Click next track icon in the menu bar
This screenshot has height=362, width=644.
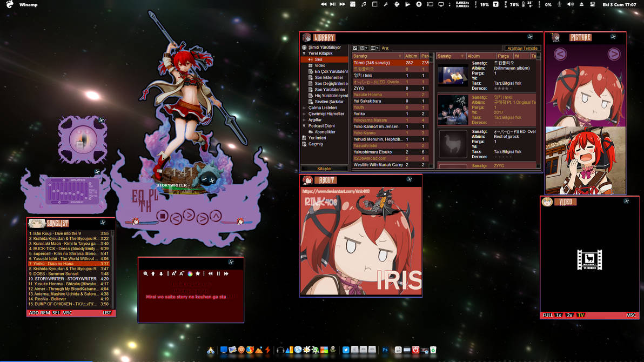[x=342, y=4]
